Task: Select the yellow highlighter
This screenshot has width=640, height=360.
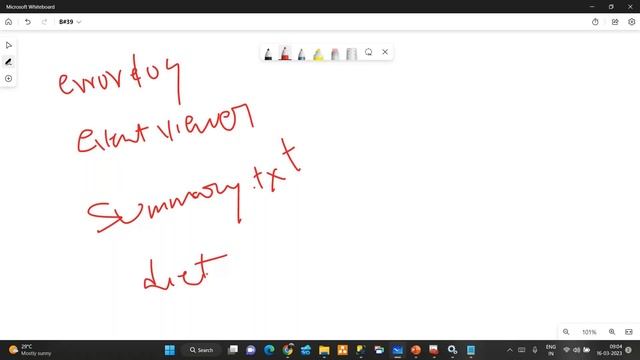Action: (x=318, y=53)
